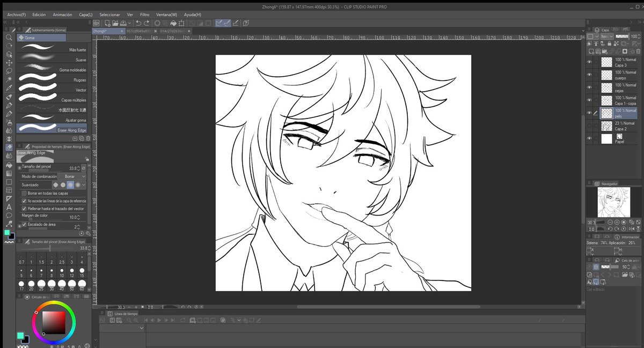Image resolution: width=644 pixels, height=348 pixels.
Task: Select the Goma sub tool group
Action: [x=41, y=38]
